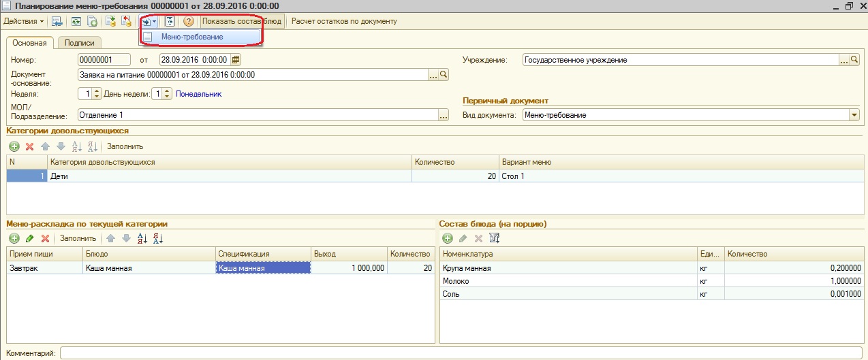Click Расчет остатков по документу button
Image resolution: width=868 pixels, height=360 pixels.
pos(344,21)
